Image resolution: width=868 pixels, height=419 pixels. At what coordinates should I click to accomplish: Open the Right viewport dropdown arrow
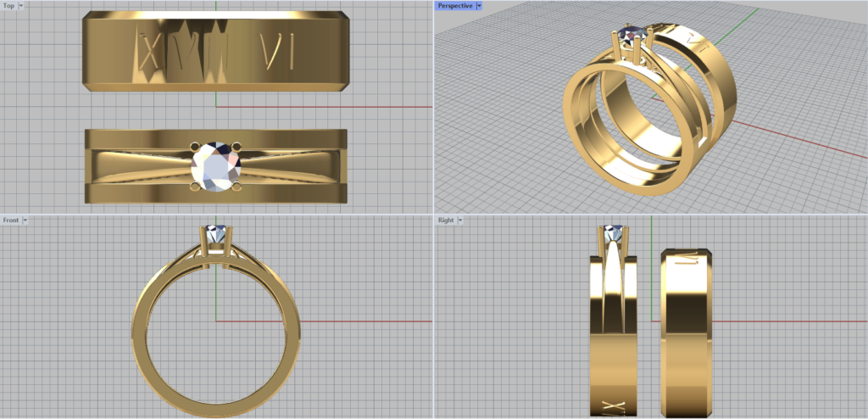tap(459, 220)
